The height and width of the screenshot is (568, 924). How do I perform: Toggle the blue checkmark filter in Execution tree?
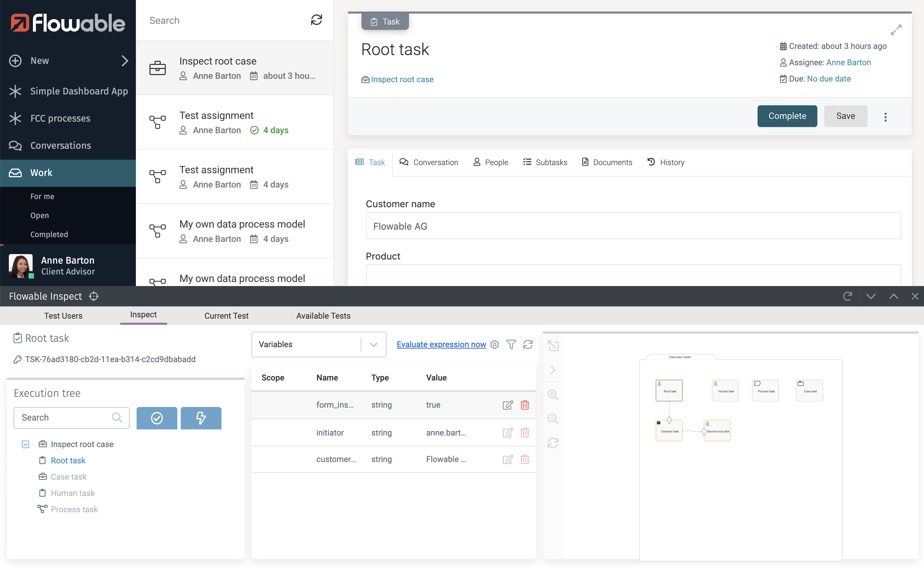tap(157, 418)
